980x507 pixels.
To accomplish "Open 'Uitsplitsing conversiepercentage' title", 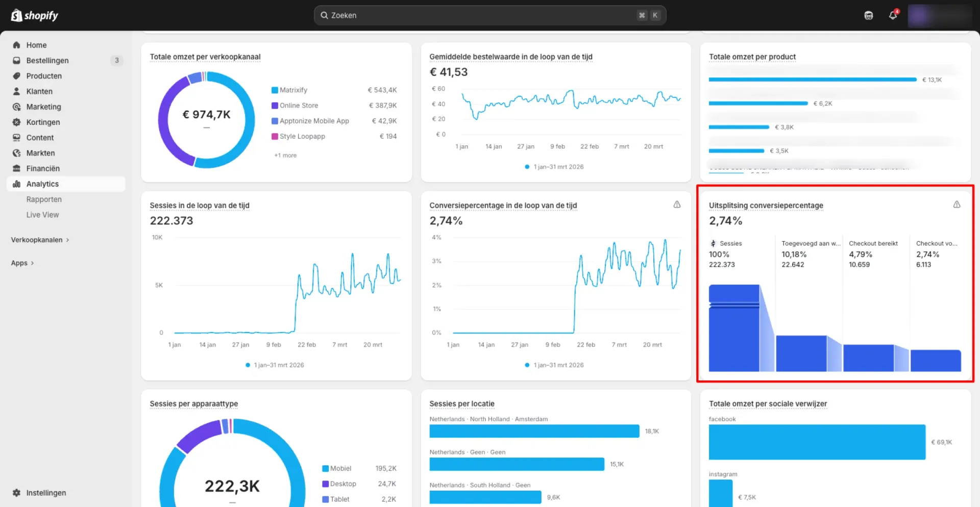I will [766, 206].
